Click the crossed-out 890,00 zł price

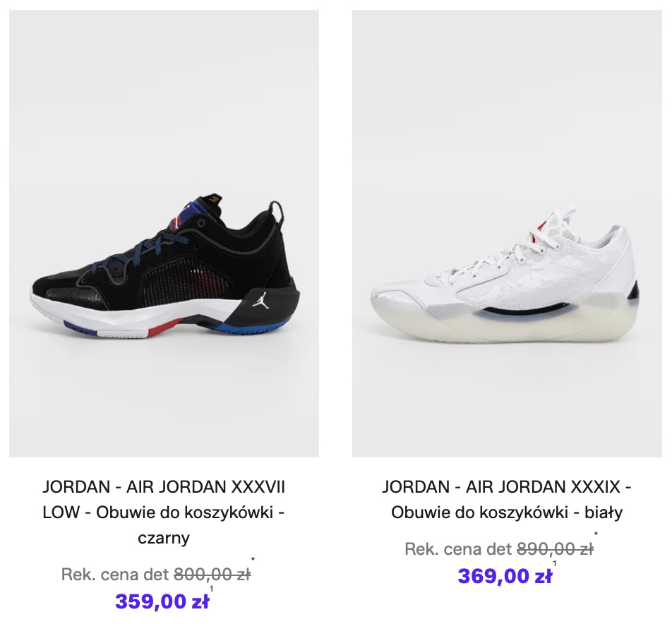tap(556, 549)
